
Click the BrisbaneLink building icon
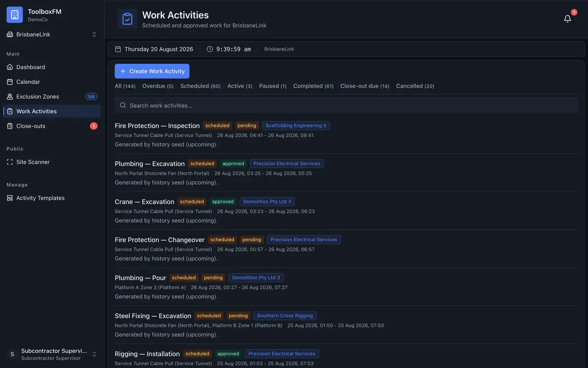10,34
